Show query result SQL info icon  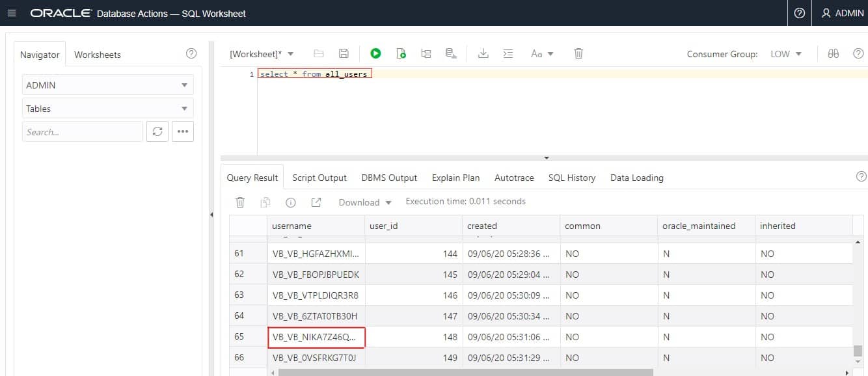point(291,202)
